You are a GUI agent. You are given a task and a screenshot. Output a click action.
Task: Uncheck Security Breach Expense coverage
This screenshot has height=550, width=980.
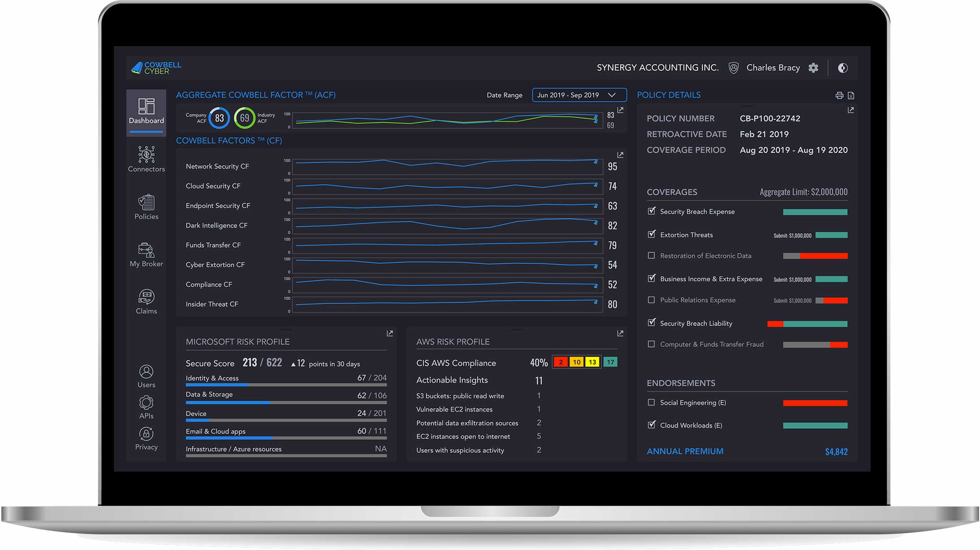pos(652,211)
